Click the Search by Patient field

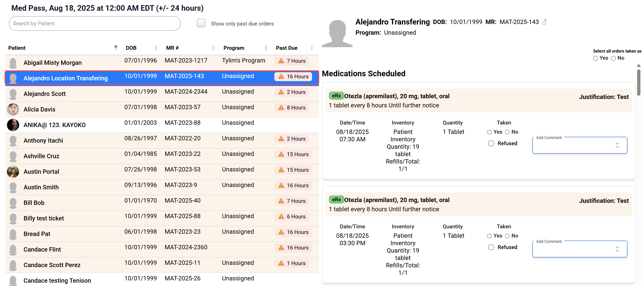click(x=95, y=23)
